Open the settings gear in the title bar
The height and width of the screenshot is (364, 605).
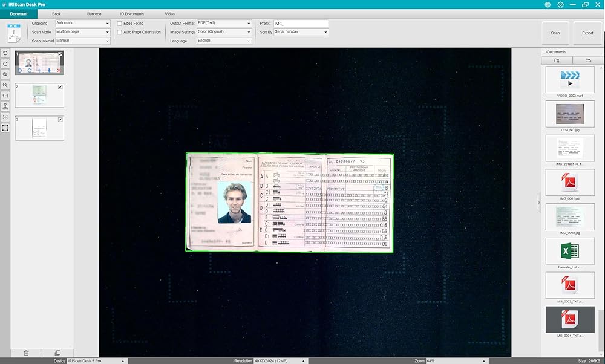tap(561, 4)
